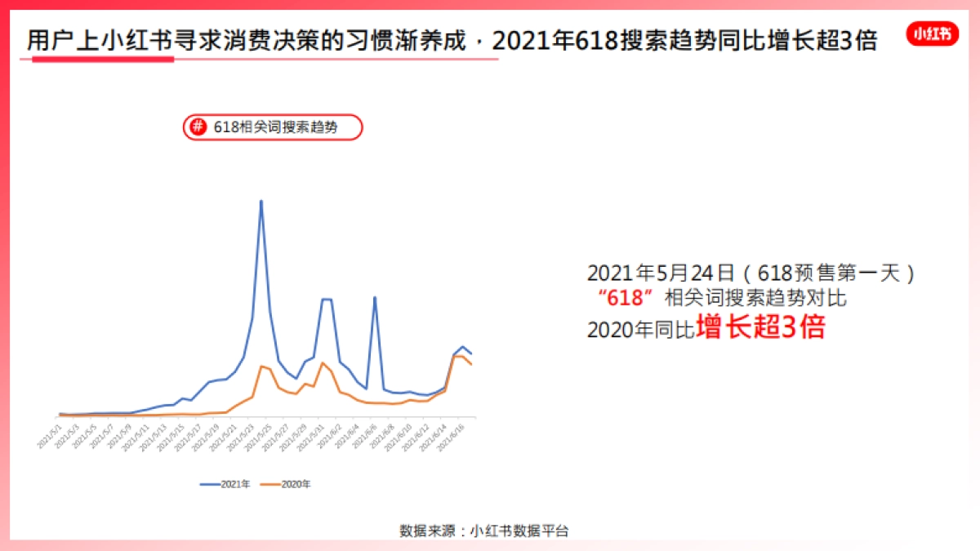Select the 618相关词搜索趋势 pill label
Screen dimensions: 980x551
pos(275,127)
